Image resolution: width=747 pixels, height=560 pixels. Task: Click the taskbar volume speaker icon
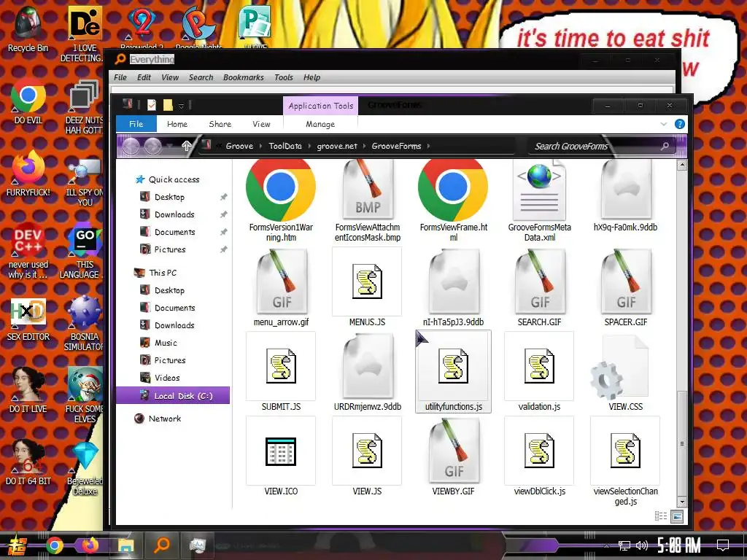642,545
